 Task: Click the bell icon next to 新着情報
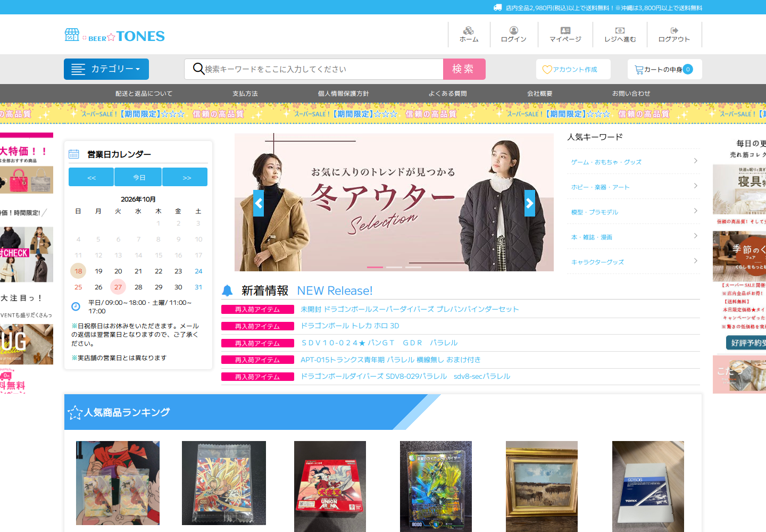[x=227, y=290]
